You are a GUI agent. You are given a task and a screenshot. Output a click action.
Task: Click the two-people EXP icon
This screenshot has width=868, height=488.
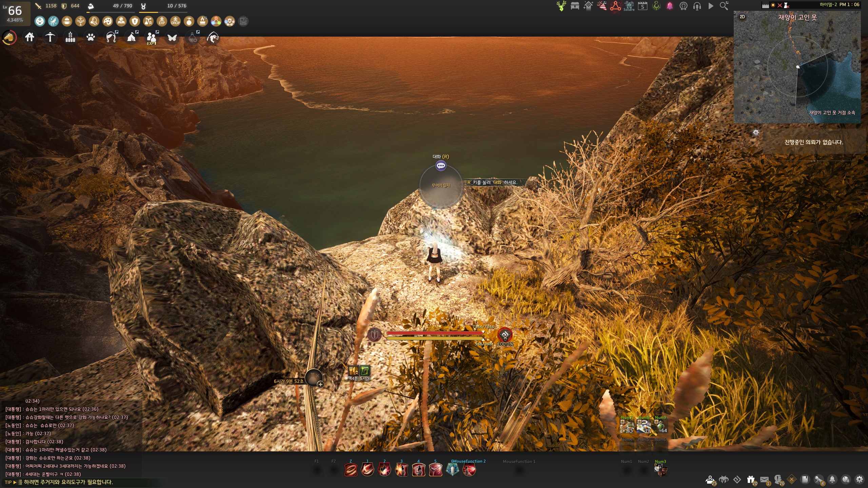pyautogui.click(x=152, y=38)
